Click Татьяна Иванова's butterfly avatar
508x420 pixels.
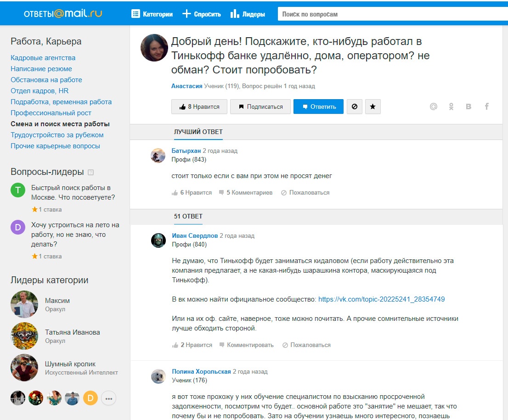pos(24,336)
